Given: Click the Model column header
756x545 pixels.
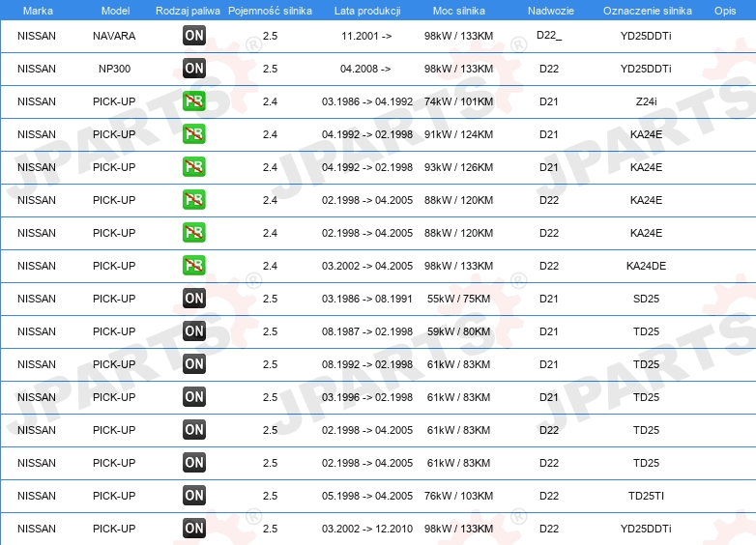Looking at the screenshot, I should click(115, 11).
